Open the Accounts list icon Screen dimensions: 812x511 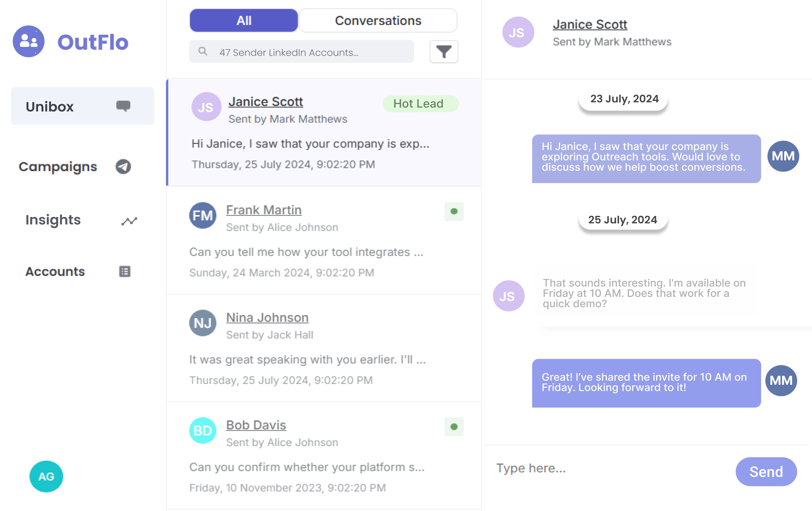[125, 271]
